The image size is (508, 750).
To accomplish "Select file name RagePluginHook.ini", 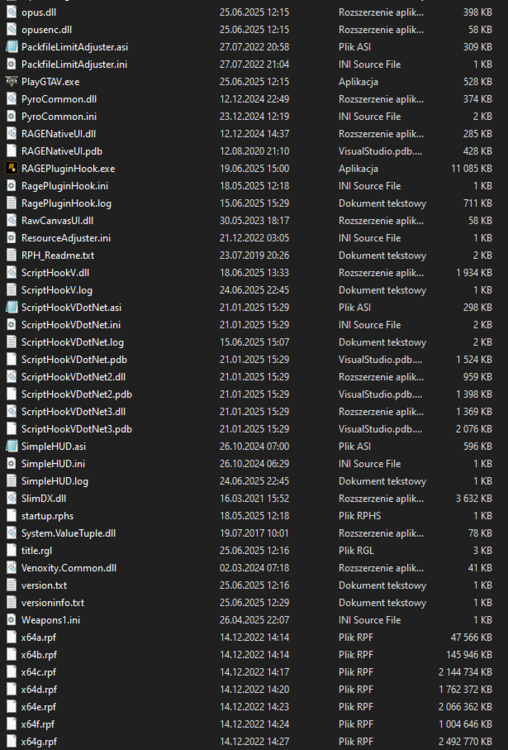I will coord(65,186).
